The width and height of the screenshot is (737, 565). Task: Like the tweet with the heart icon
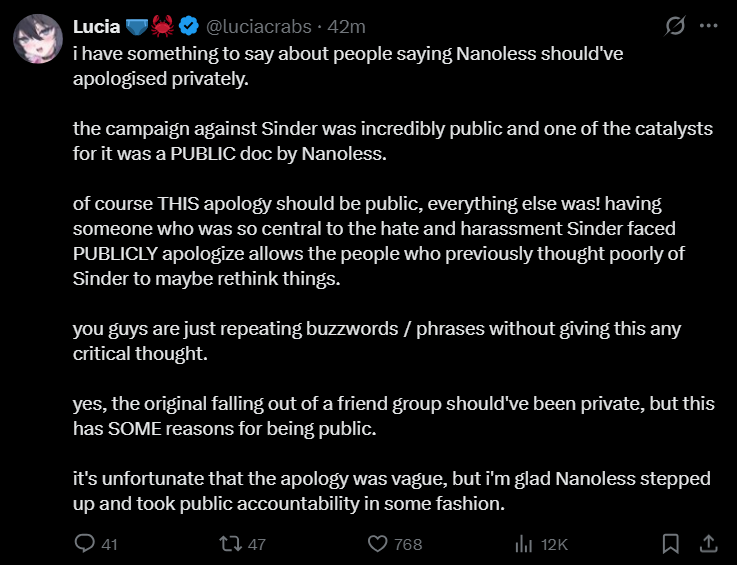[377, 544]
